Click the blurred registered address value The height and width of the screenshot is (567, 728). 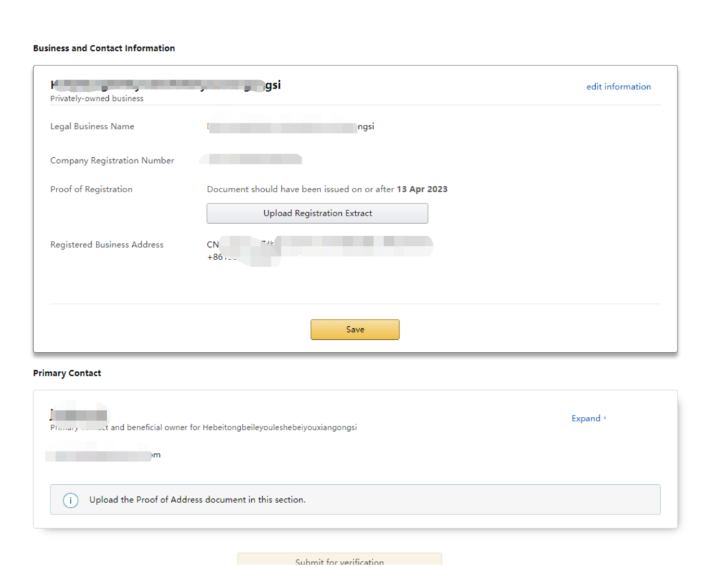319,245
